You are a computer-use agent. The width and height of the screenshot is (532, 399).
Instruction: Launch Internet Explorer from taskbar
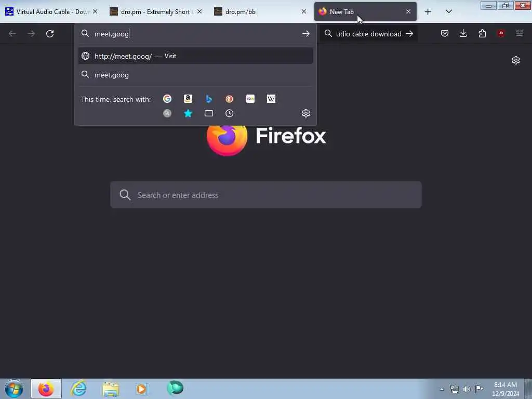78,389
